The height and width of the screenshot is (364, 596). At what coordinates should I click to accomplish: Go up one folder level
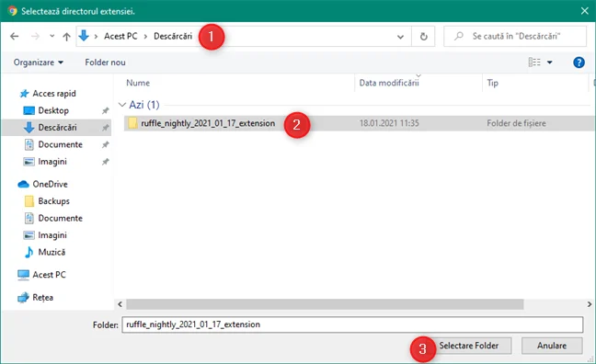[66, 37]
